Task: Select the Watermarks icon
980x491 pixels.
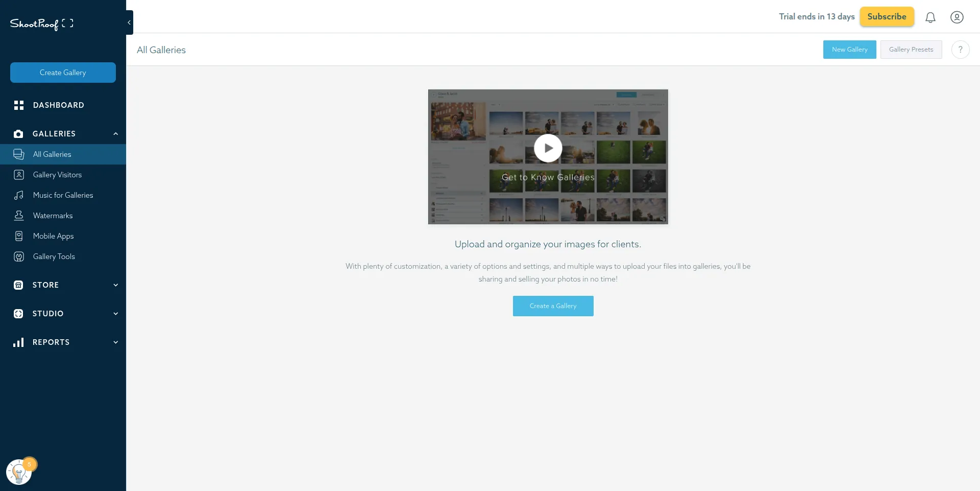Action: 19,216
